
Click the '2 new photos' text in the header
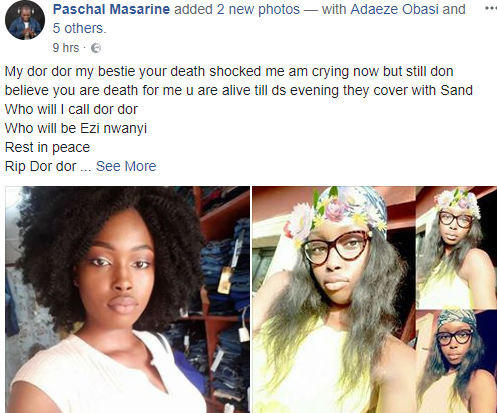point(258,9)
